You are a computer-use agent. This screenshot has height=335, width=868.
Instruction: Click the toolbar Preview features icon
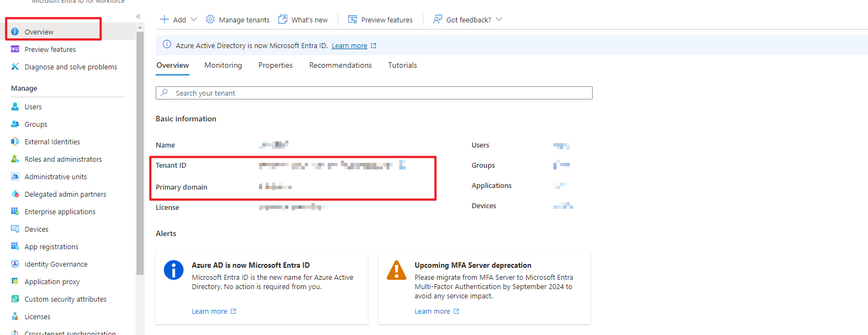(352, 20)
